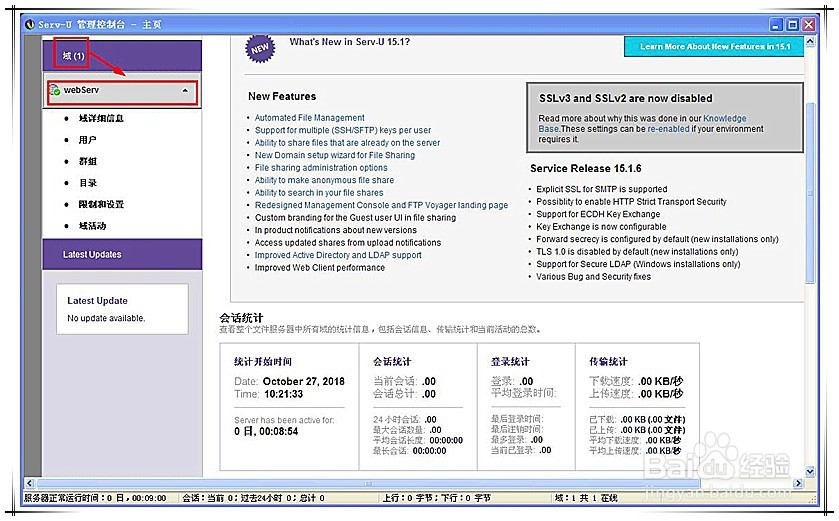Open Ability to share files already on server link
This screenshot has width=839, height=521.
point(347,143)
